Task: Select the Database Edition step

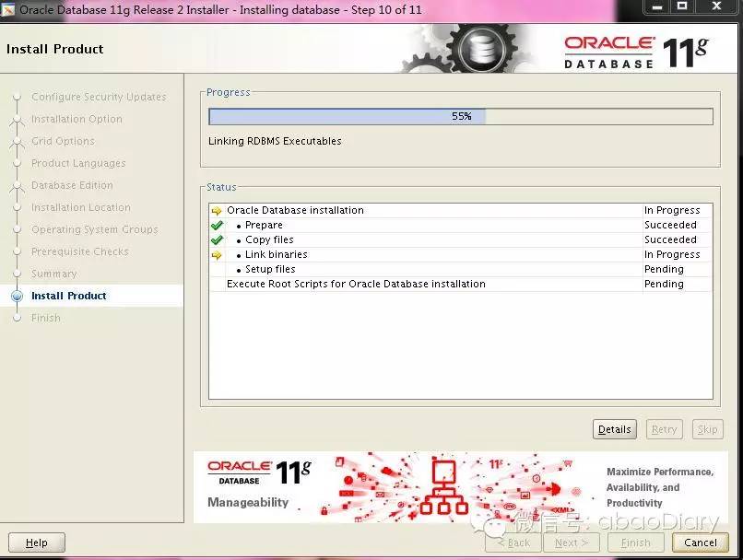Action: [x=72, y=185]
